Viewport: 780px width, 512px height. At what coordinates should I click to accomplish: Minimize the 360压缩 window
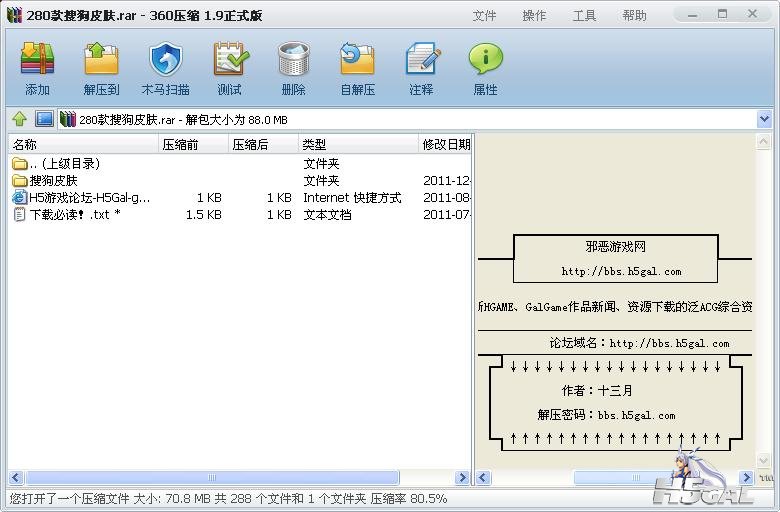click(692, 15)
